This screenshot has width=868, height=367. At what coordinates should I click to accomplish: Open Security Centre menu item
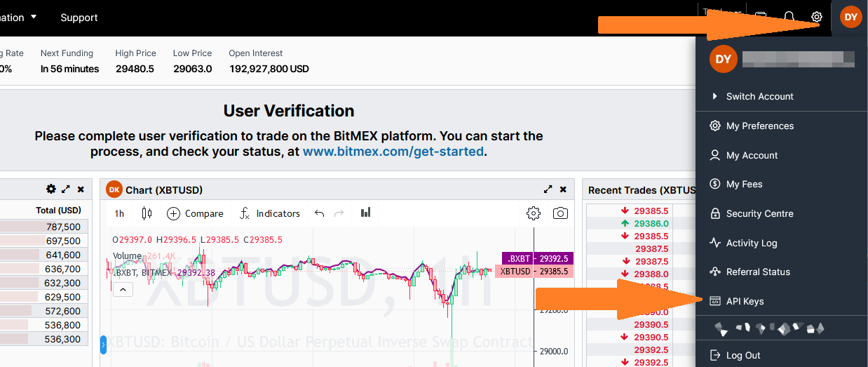(x=759, y=213)
